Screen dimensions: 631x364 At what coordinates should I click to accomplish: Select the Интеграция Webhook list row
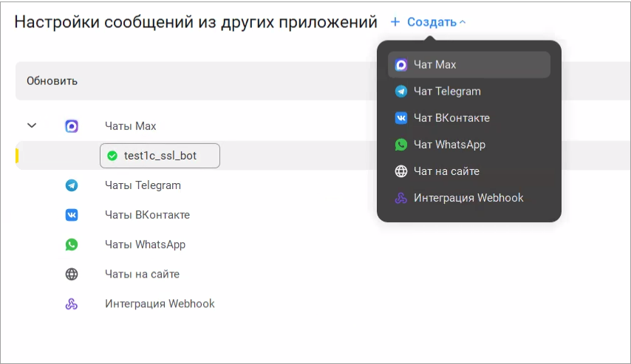(x=160, y=303)
